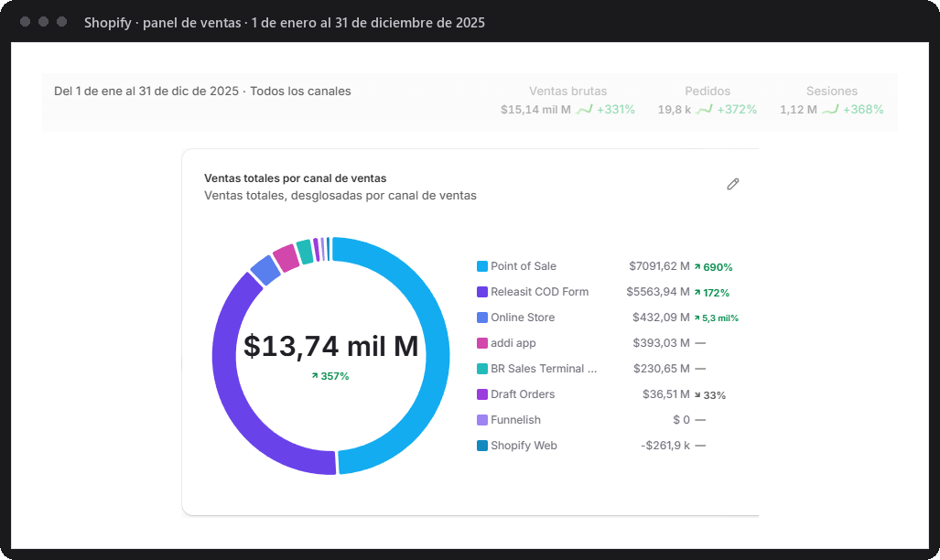Image resolution: width=940 pixels, height=560 pixels.
Task: Select the Shopify Web legend label
Action: point(524,446)
